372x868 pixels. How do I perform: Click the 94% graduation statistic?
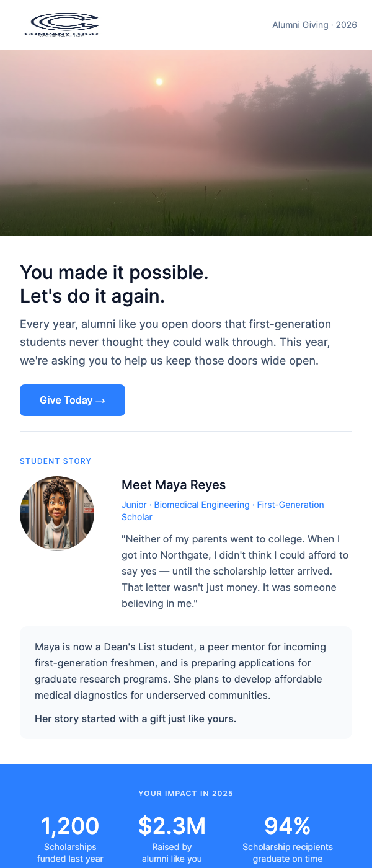point(288,826)
